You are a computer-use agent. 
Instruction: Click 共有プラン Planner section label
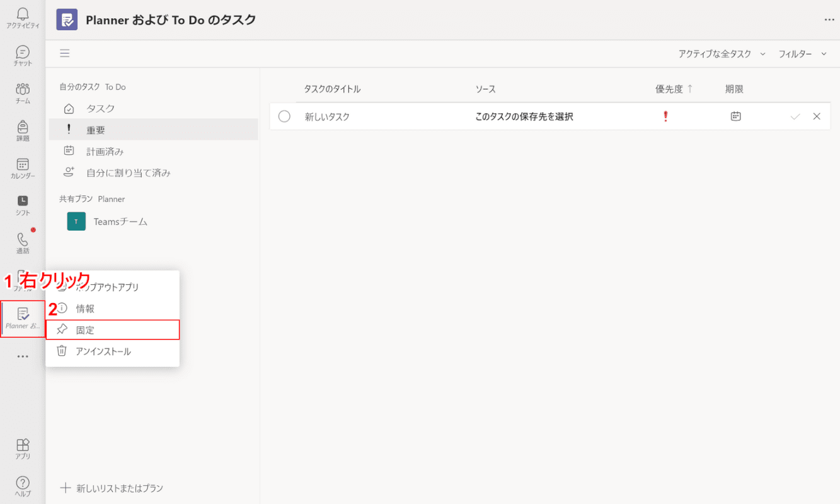coord(92,199)
